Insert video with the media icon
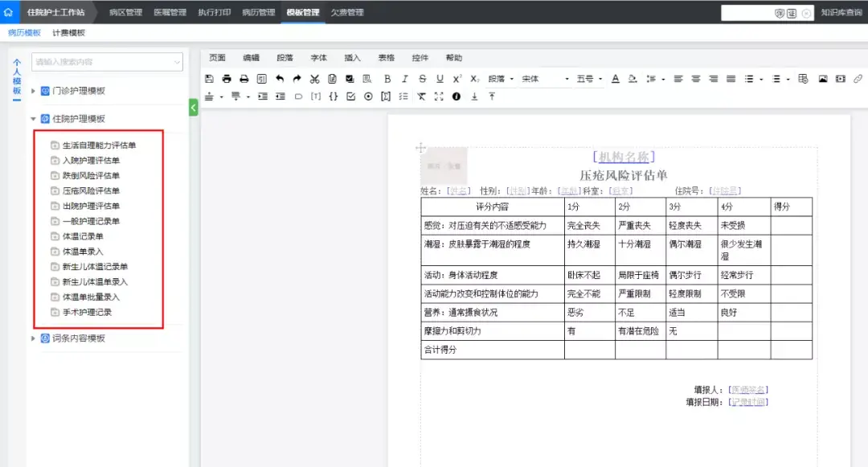Viewport: 868px width, 467px height. tap(841, 79)
